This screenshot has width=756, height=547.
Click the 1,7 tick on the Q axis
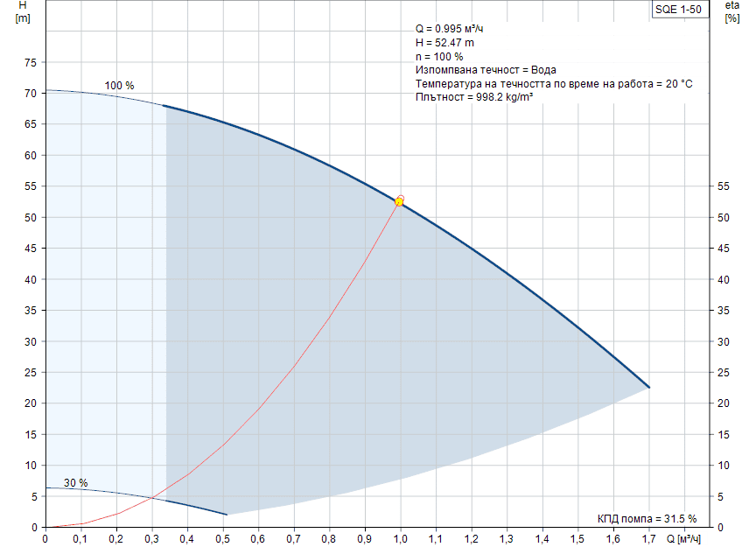pos(648,538)
